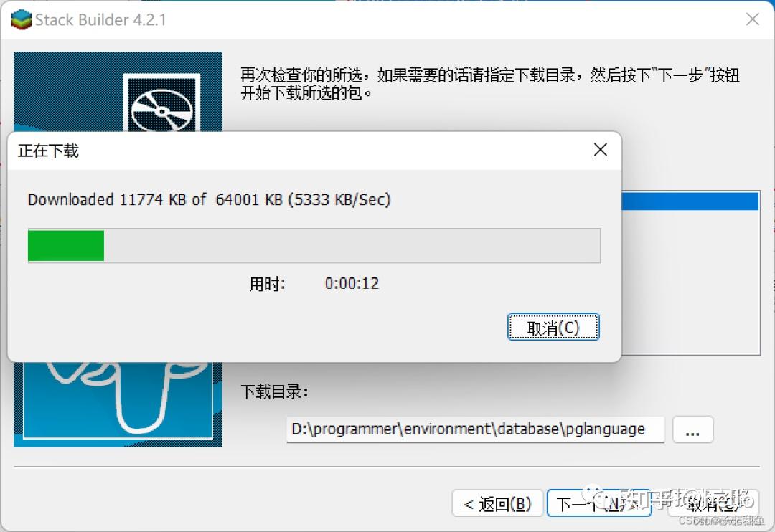Click the 下载目录 label above path field
The height and width of the screenshot is (532, 775).
pyautogui.click(x=273, y=392)
